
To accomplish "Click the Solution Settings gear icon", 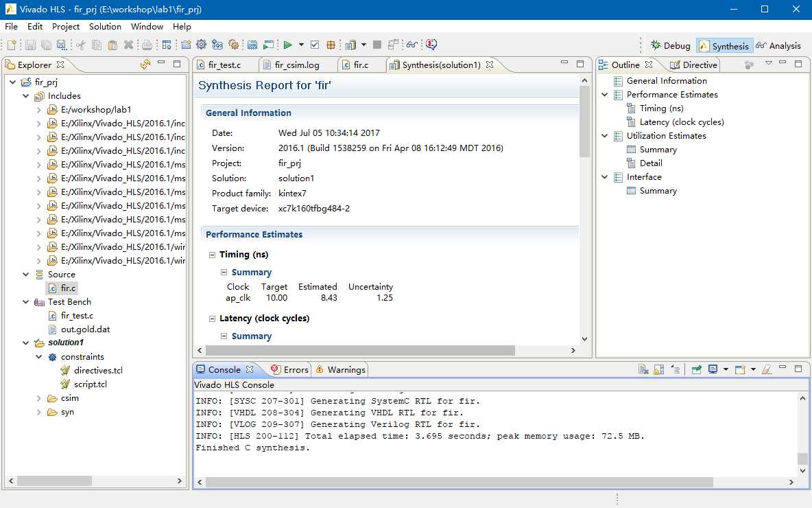I will pyautogui.click(x=234, y=45).
